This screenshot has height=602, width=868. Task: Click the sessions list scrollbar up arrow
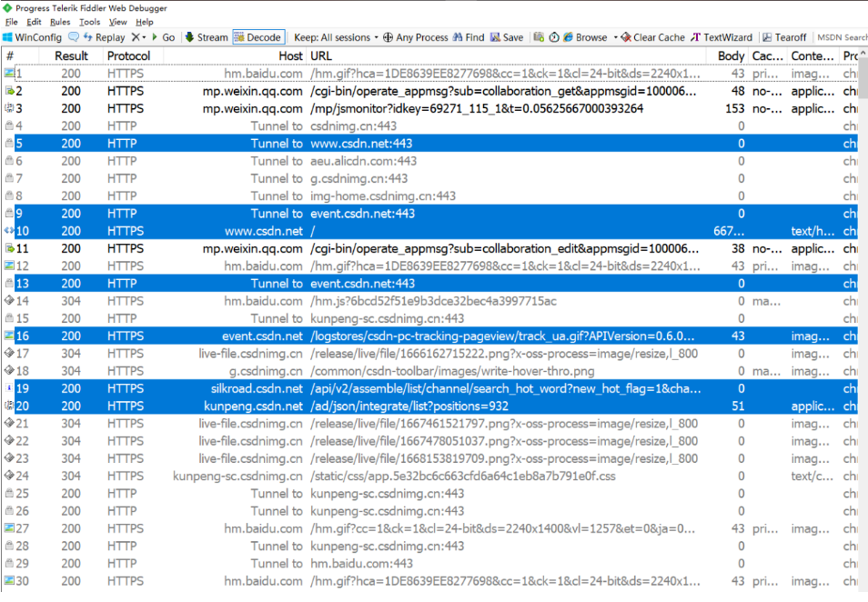[x=863, y=54]
